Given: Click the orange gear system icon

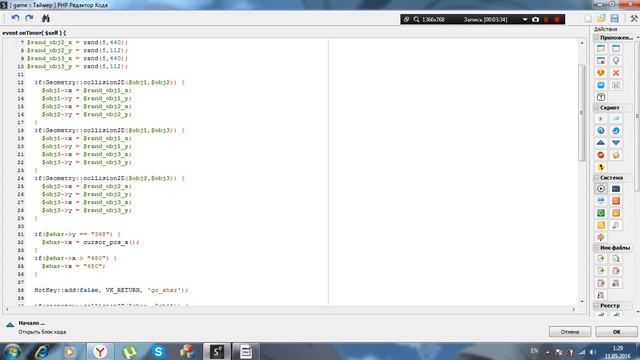Looking at the screenshot, I should (601, 237).
